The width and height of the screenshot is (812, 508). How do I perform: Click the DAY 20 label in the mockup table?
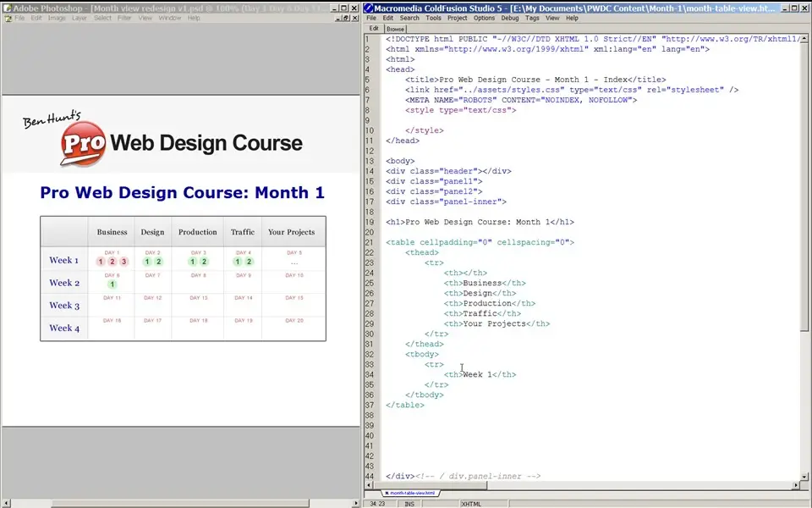click(294, 320)
